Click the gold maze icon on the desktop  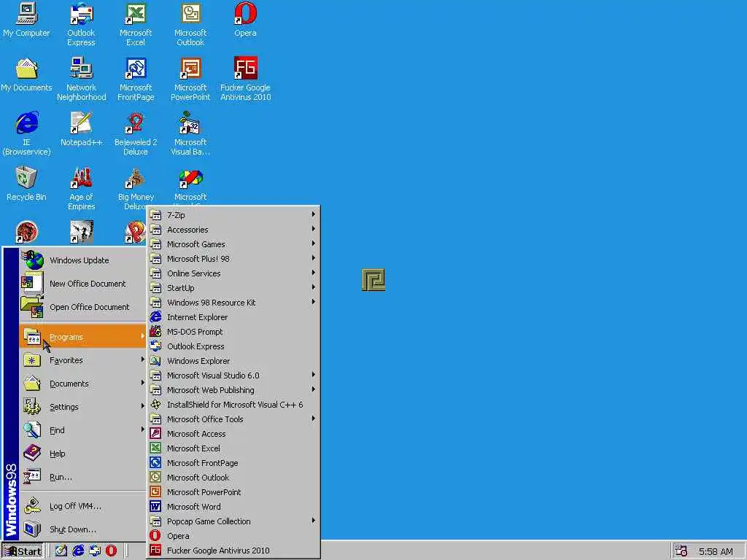(x=373, y=280)
